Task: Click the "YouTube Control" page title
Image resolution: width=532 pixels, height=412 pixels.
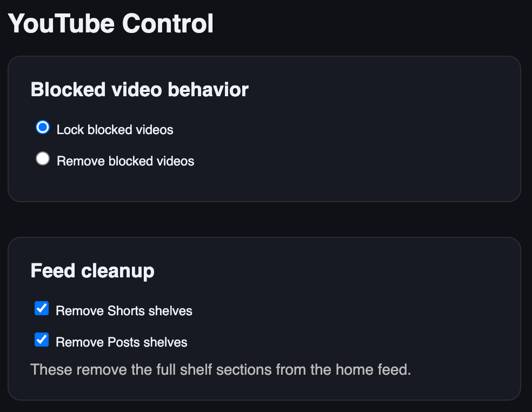Action: click(111, 23)
